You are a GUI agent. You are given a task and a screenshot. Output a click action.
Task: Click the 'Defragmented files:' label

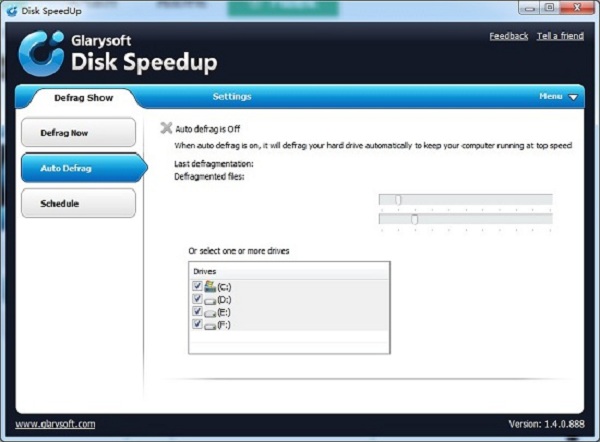(209, 176)
